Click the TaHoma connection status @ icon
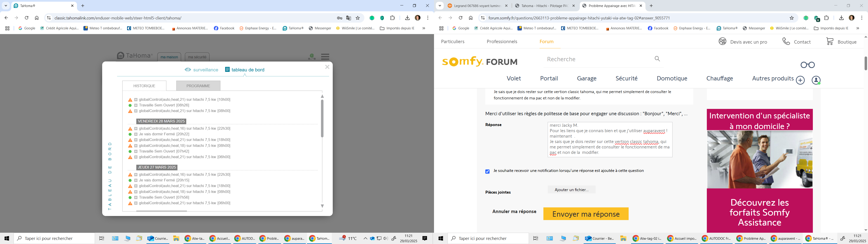Image resolution: width=868 pixels, height=244 pixels. pyautogui.click(x=312, y=57)
